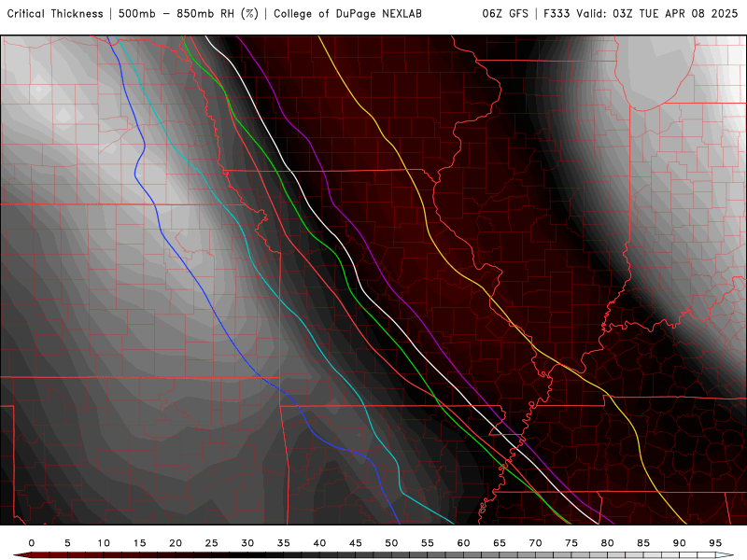Viewport: 747px width, 560px height.
Task: Click the '95' colorbar label
Action: [715, 543]
